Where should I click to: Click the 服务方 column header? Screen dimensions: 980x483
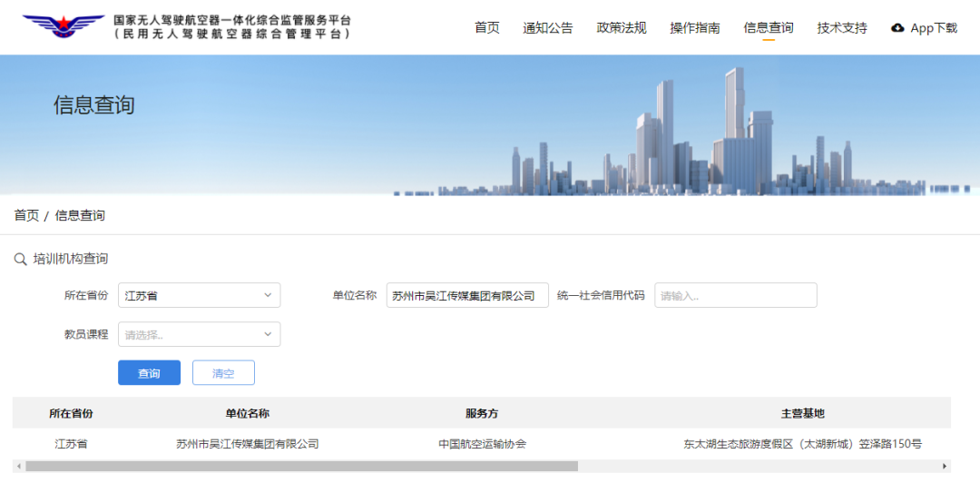pos(482,414)
